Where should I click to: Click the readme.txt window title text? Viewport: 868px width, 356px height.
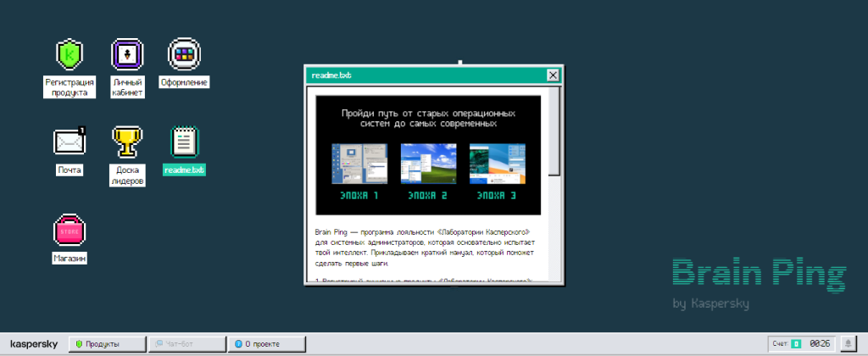pyautogui.click(x=331, y=75)
